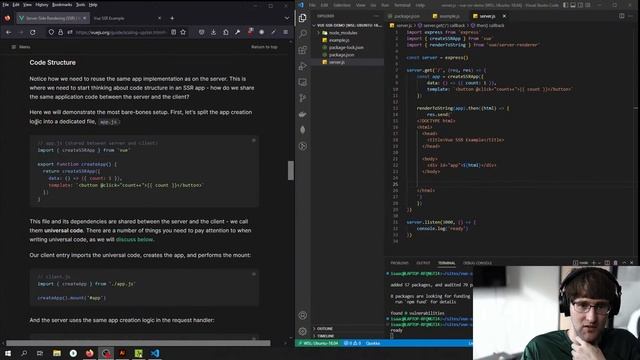Maximize terminal panel with the chevron
Viewport: 640px width, 360px height.
tap(624, 262)
